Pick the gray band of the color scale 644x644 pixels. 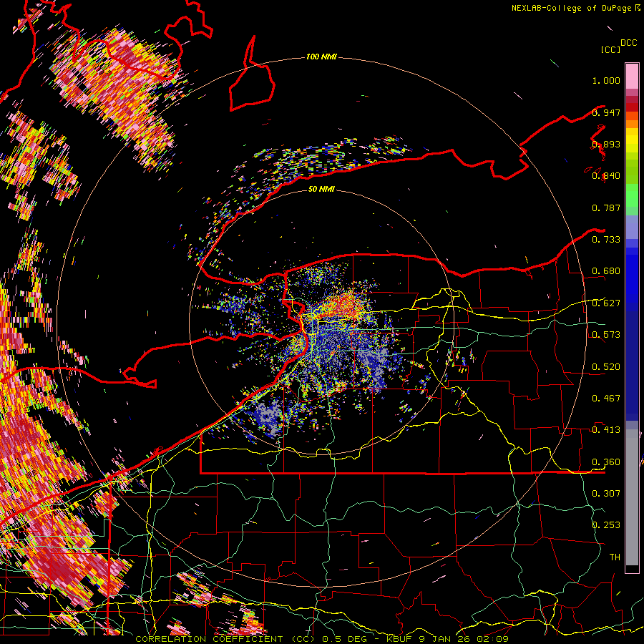coord(632,497)
